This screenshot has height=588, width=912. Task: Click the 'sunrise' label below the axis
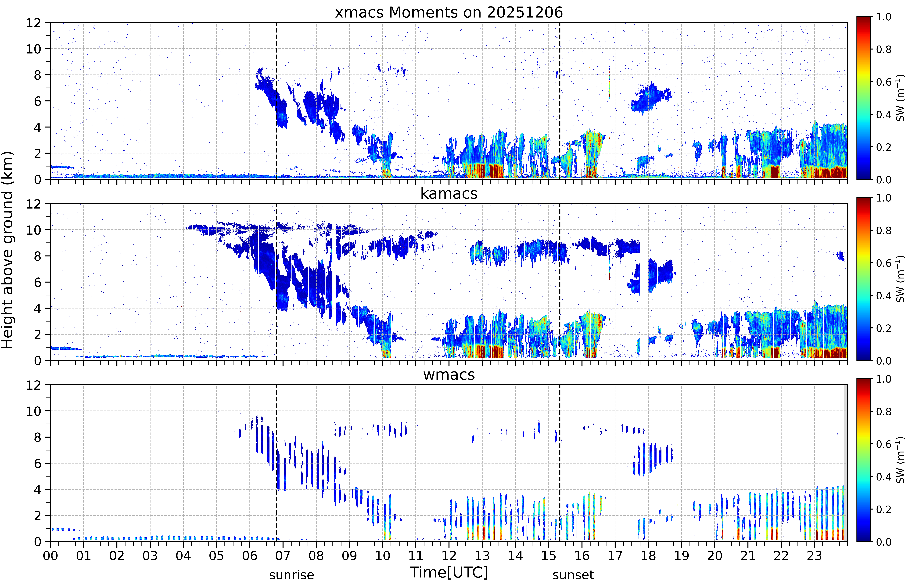pos(291,575)
